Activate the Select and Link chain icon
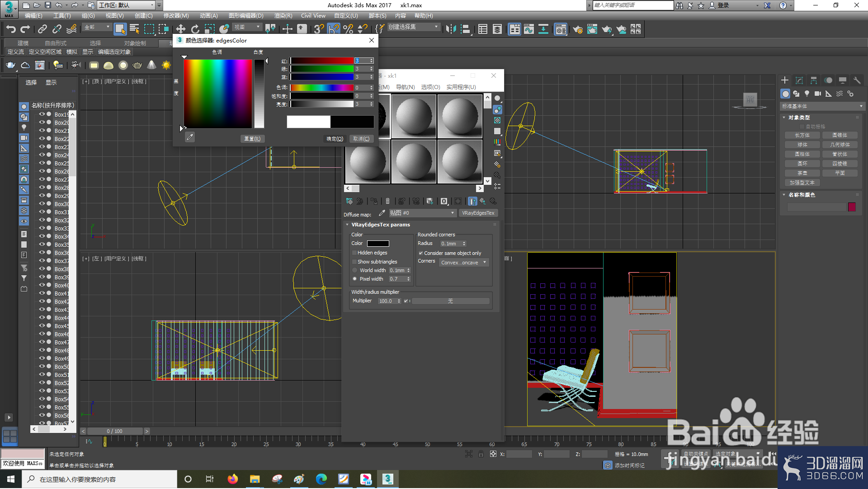Viewport: 868px width, 489px height. [42, 29]
